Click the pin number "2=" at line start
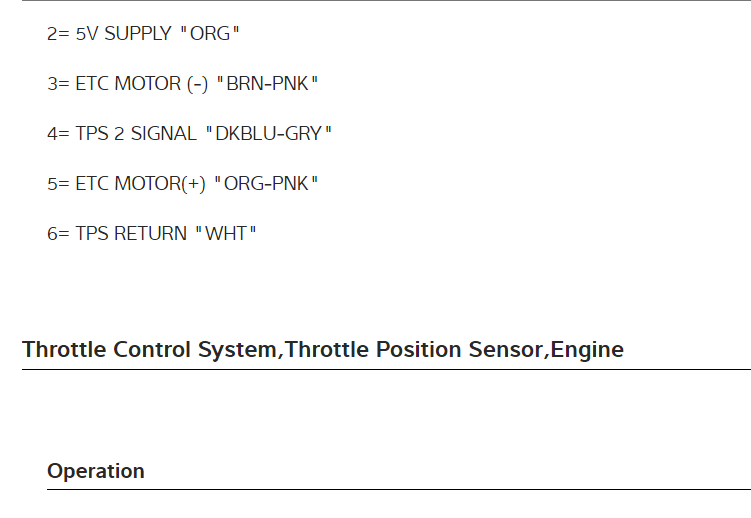 (x=58, y=34)
